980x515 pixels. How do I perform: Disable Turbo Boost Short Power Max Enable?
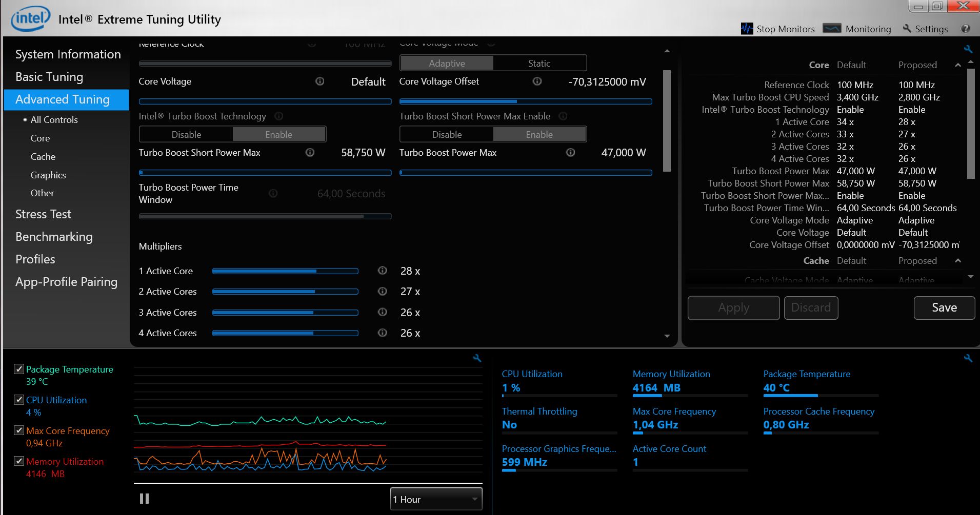[x=447, y=134]
